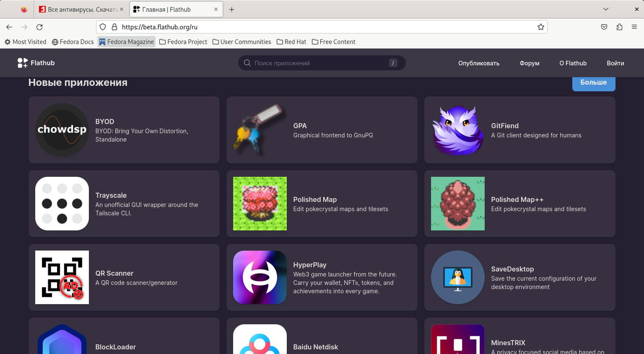Click the Polished Map++ app title
The width and height of the screenshot is (644, 354).
(x=517, y=200)
